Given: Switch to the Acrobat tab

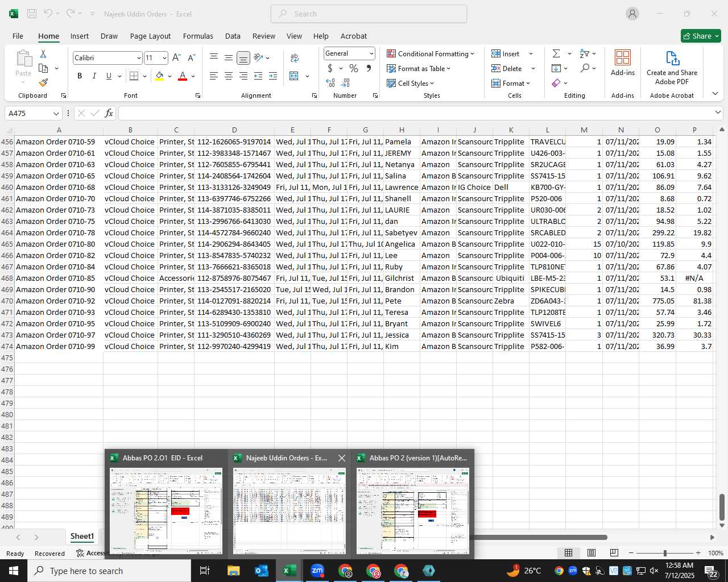Looking at the screenshot, I should (354, 36).
